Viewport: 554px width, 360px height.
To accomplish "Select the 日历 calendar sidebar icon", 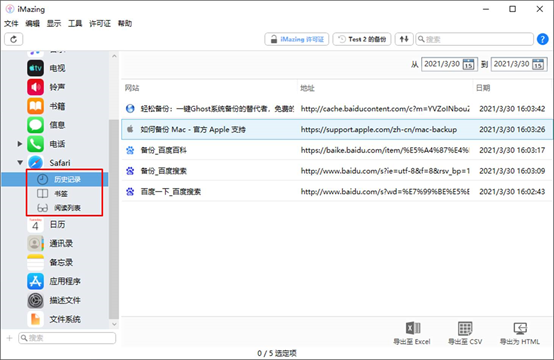I will 36,224.
